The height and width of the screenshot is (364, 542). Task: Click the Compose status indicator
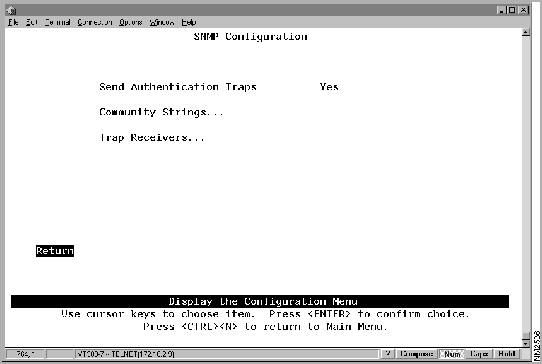click(417, 354)
